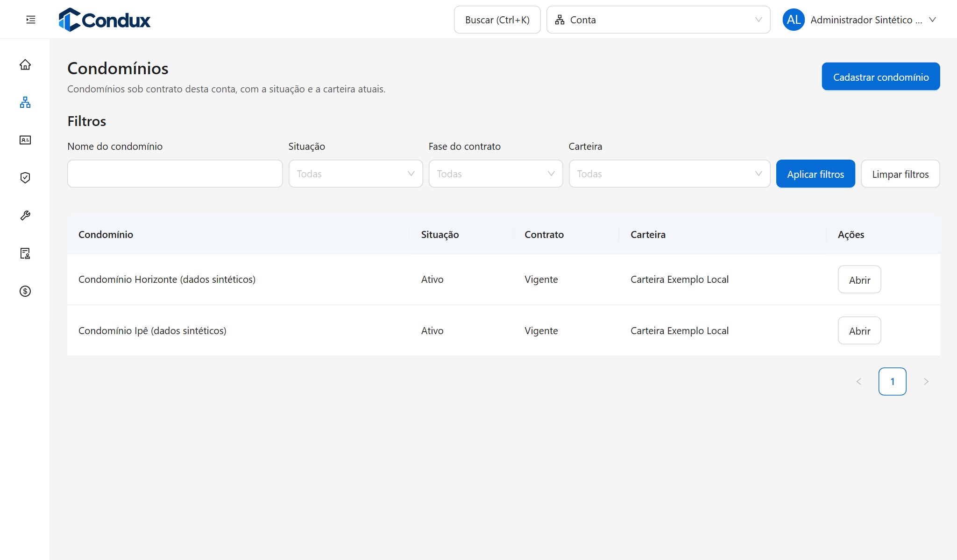Focus the Nome do condomínio input field
The height and width of the screenshot is (560, 957).
pyautogui.click(x=175, y=174)
